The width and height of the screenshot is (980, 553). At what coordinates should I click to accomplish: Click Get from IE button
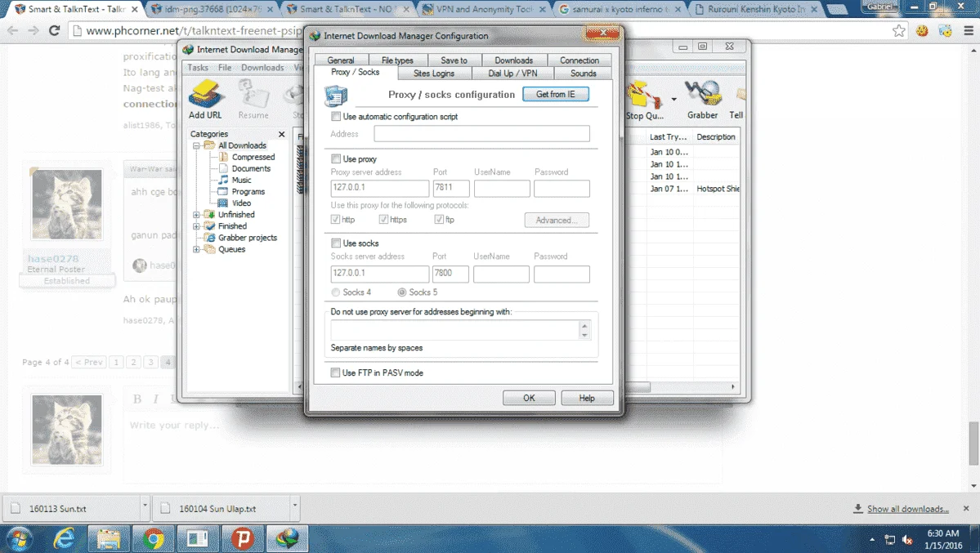[556, 95]
